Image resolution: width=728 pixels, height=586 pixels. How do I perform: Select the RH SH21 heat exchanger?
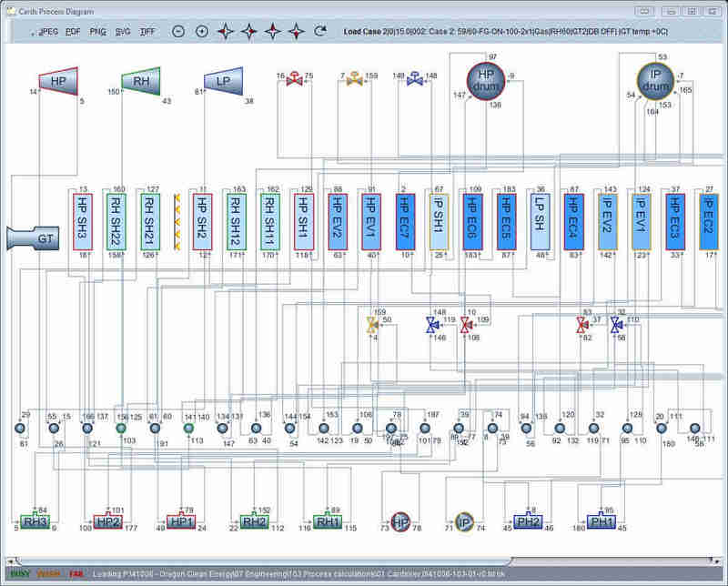150,222
